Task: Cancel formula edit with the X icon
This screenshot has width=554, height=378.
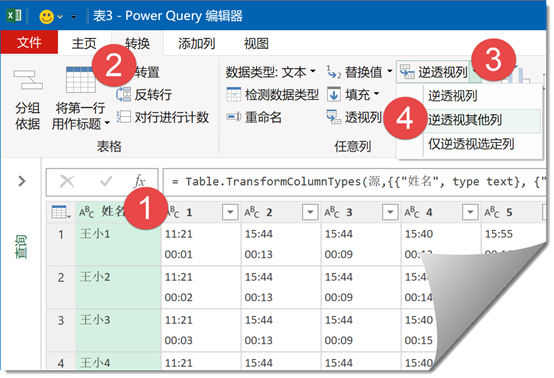Action: pos(67,182)
